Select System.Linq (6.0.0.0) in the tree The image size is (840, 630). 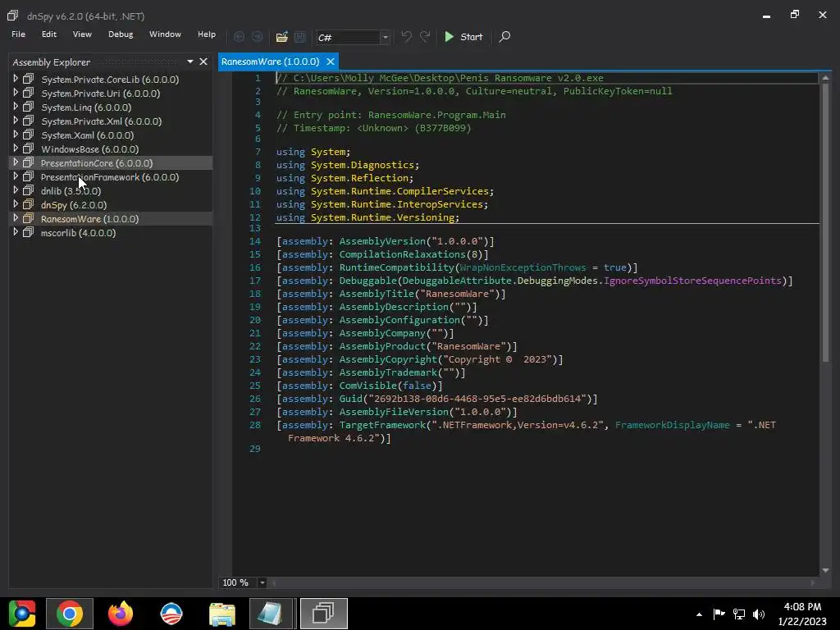pyautogui.click(x=86, y=107)
